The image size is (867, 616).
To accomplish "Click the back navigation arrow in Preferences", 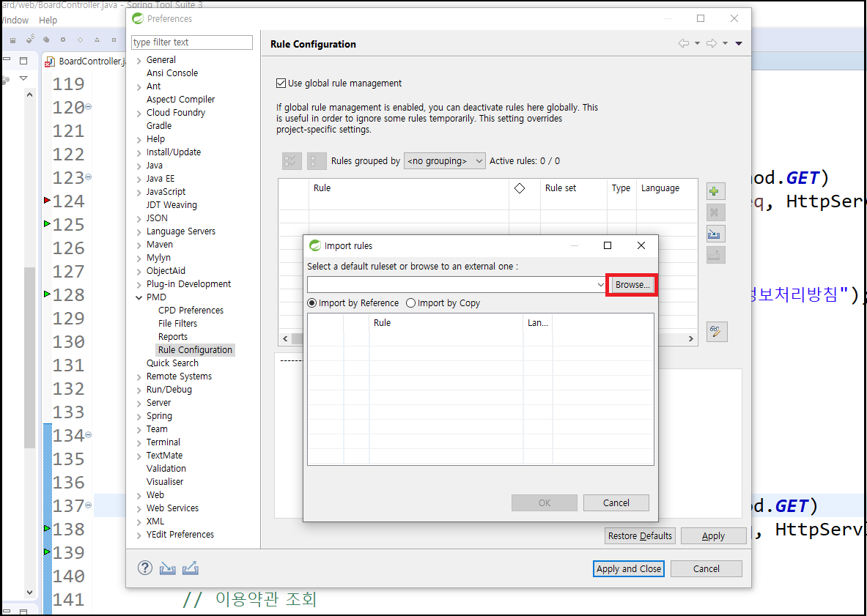I will [684, 44].
